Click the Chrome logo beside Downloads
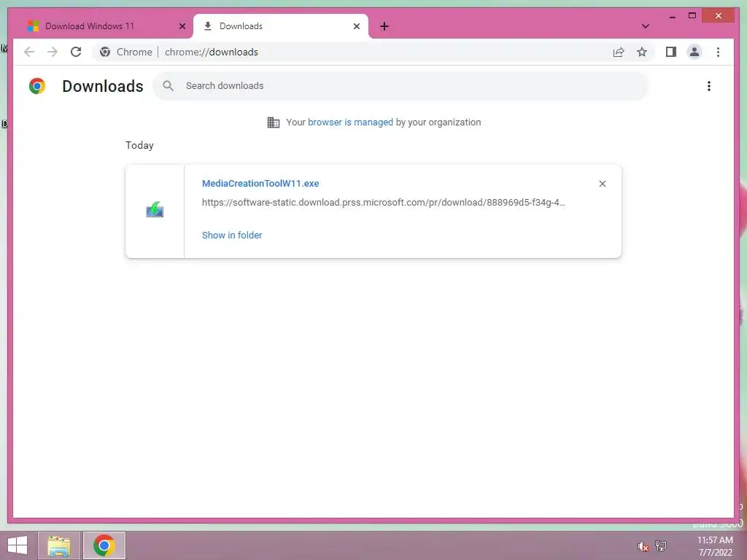The width and height of the screenshot is (747, 560). (x=37, y=86)
